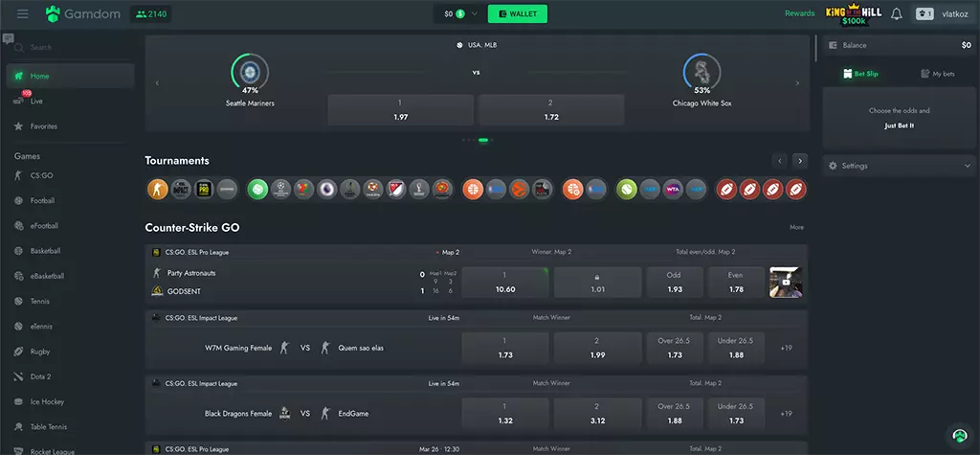Open the GODSENT live stream thumbnail
Screen dimensions: 980x455
click(x=786, y=283)
